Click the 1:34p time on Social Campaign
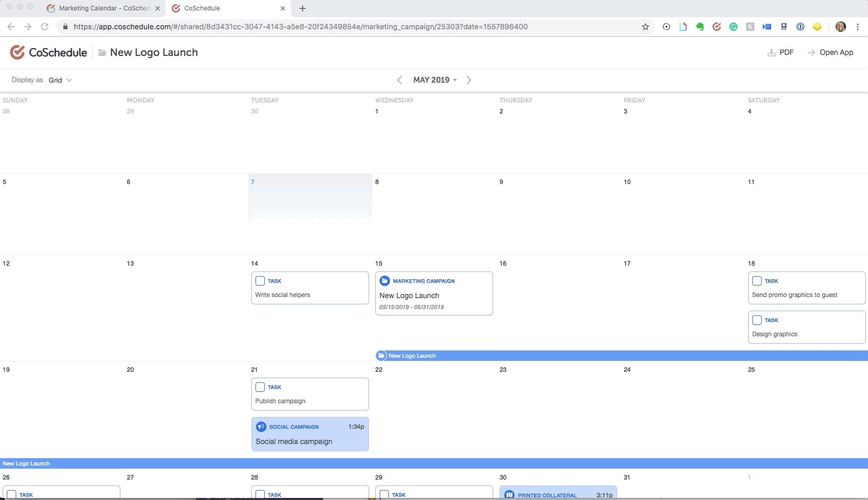The image size is (868, 500). pos(356,427)
